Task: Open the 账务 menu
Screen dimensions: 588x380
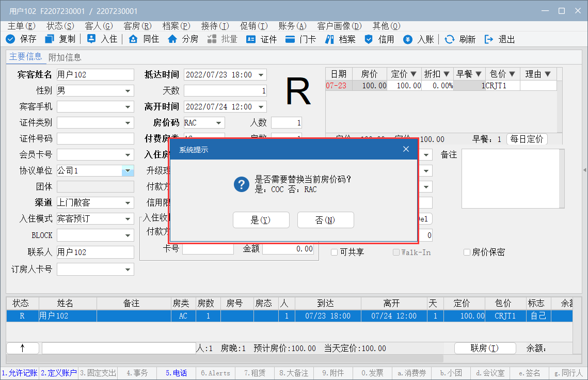Action: coord(293,26)
